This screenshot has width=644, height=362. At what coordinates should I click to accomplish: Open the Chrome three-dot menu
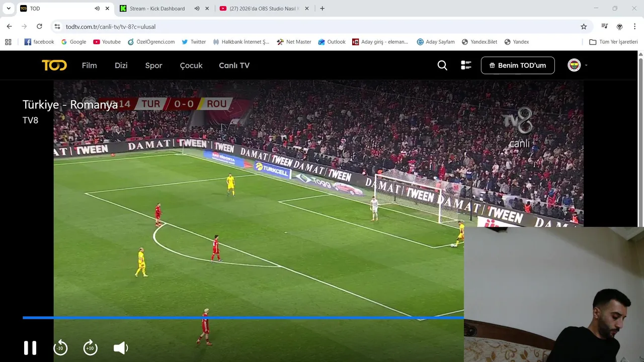click(634, 27)
